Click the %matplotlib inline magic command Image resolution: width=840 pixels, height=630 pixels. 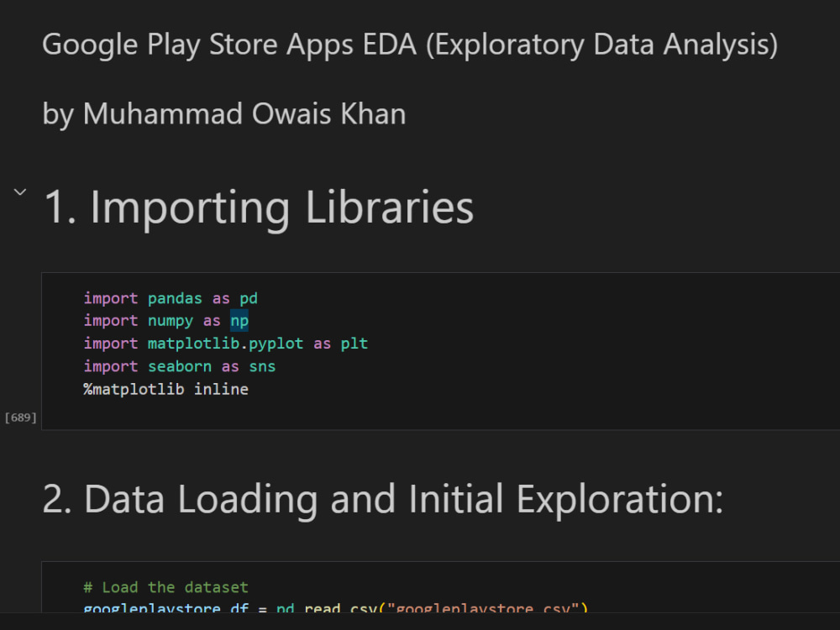point(165,390)
